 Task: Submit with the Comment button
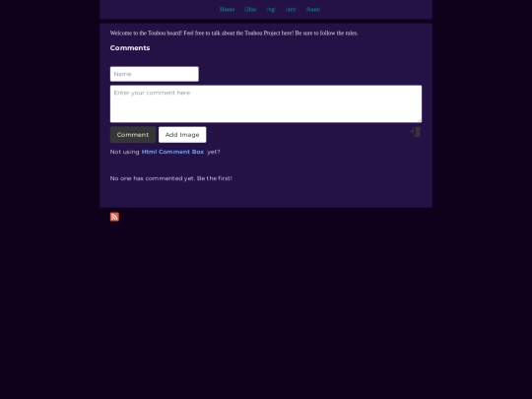coord(133,135)
